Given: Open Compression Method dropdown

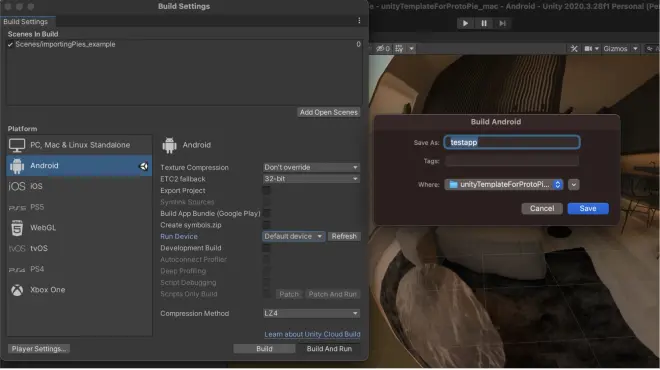Looking at the screenshot, I should tap(311, 314).
